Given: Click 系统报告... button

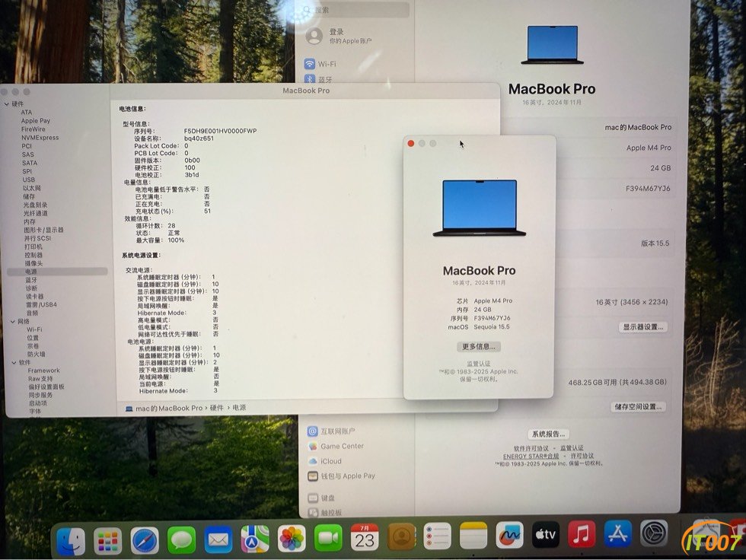Looking at the screenshot, I should 548,434.
